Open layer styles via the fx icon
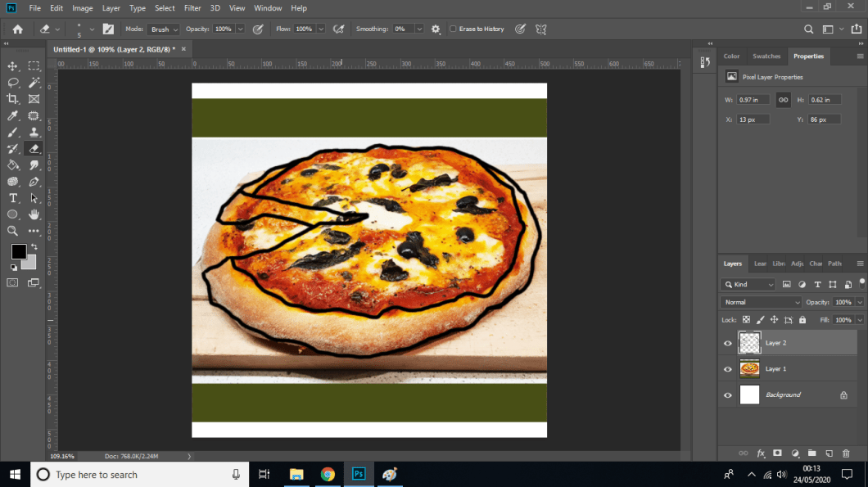Viewport: 868px width, 487px height. (761, 453)
